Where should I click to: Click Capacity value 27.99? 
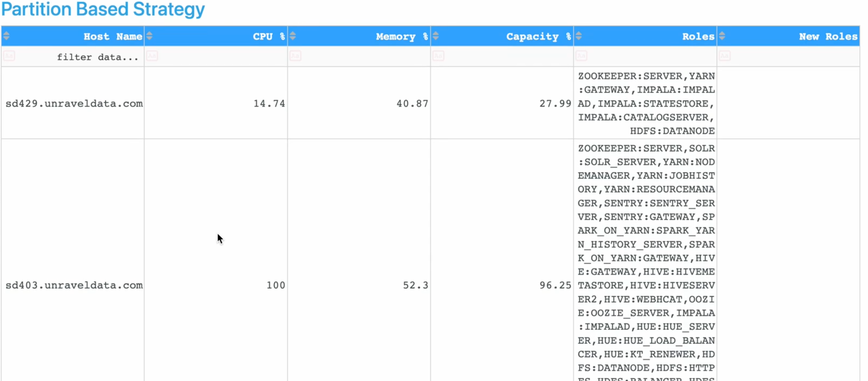pyautogui.click(x=555, y=103)
